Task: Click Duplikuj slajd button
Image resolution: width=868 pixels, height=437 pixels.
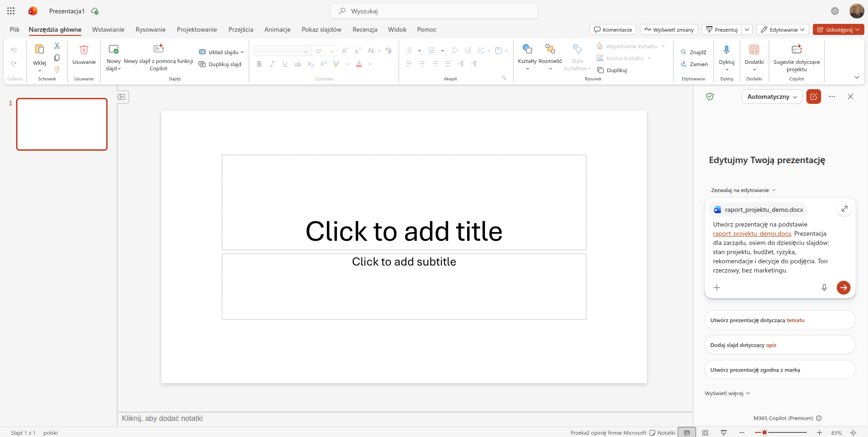Action: [220, 64]
